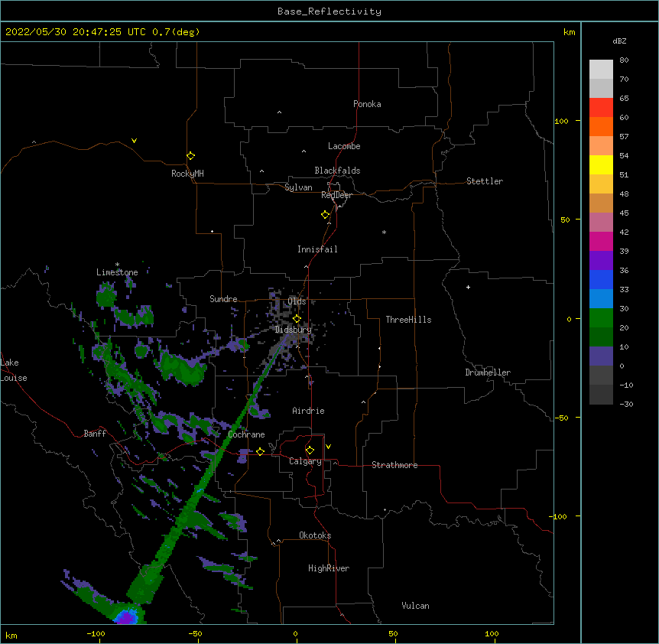The image size is (659, 644).
Task: Pick the bright green 20–30 dBZ legend swatch
Action: (601, 318)
